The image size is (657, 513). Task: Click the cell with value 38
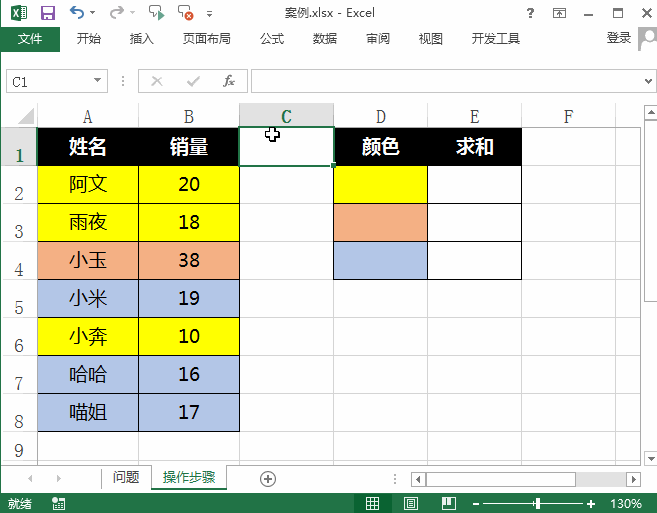[x=189, y=260]
